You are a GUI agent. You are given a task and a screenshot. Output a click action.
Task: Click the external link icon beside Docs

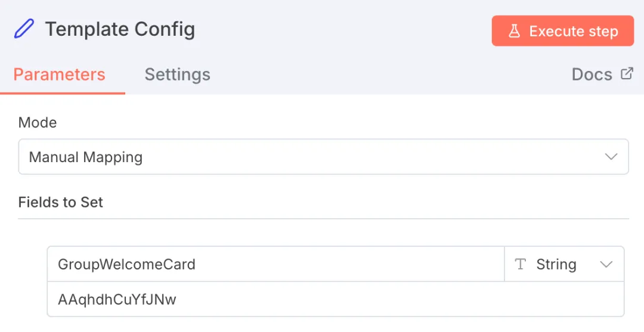[627, 74]
